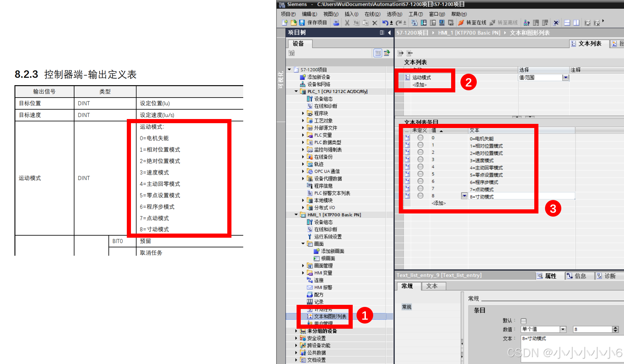Click the redo arrow icon
This screenshot has width=624, height=364.
point(399,23)
